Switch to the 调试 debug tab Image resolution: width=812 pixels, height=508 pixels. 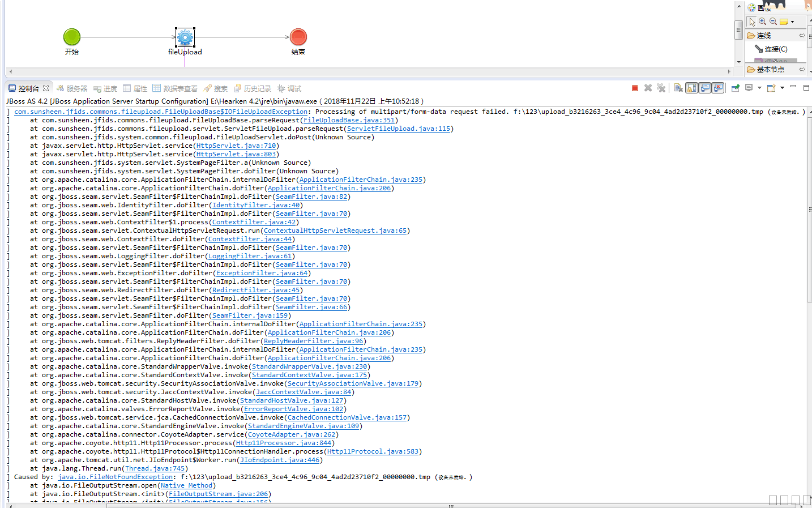[x=289, y=88]
